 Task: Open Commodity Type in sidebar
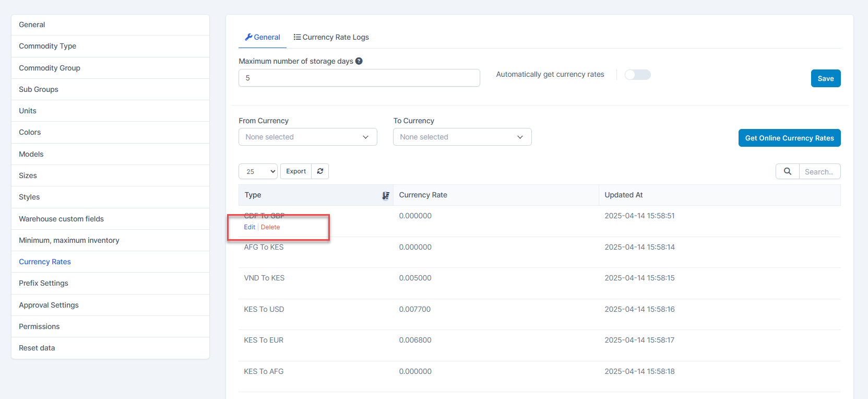coord(47,46)
